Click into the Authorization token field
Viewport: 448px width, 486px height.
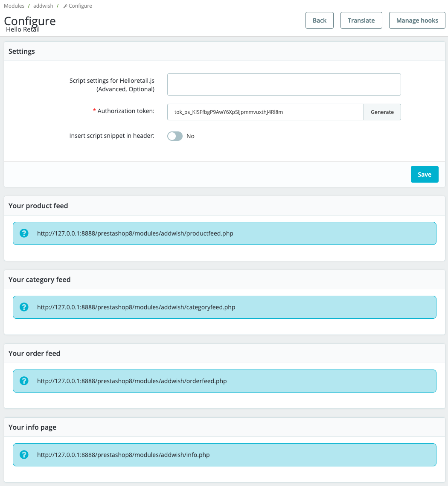pyautogui.click(x=265, y=112)
